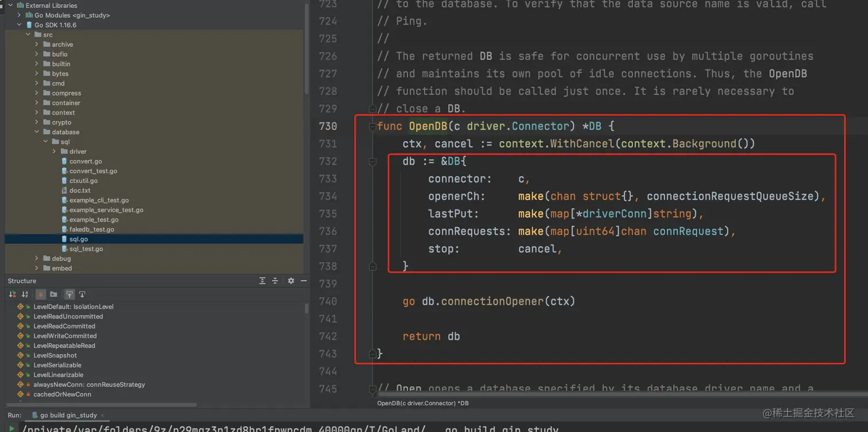Click the green unlock icon beside LevelSerializable
Image resolution: width=868 pixels, height=432 pixels.
click(x=28, y=365)
